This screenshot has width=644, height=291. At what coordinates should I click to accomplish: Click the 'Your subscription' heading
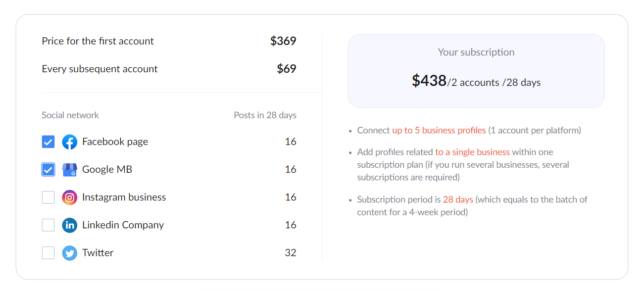coord(476,52)
